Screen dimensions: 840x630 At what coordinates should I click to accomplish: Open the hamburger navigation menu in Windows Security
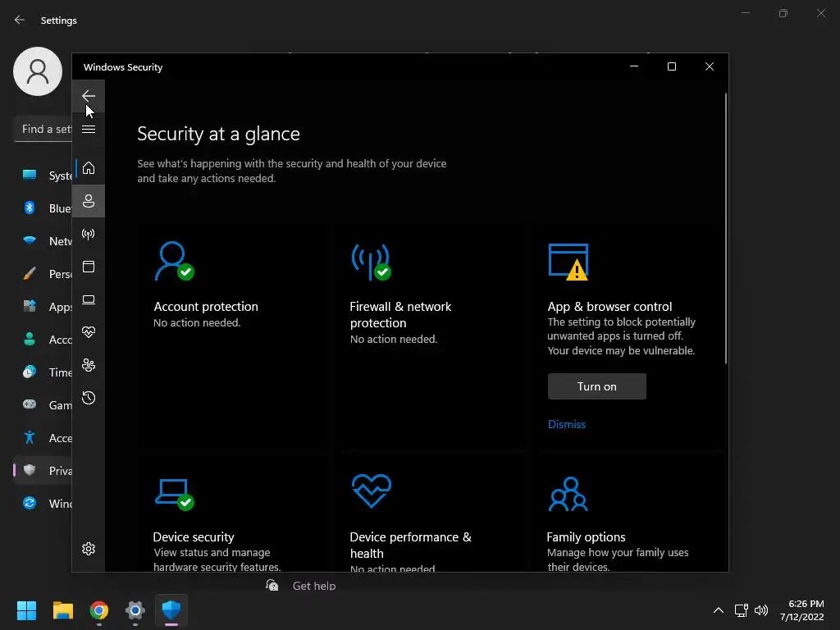click(89, 129)
